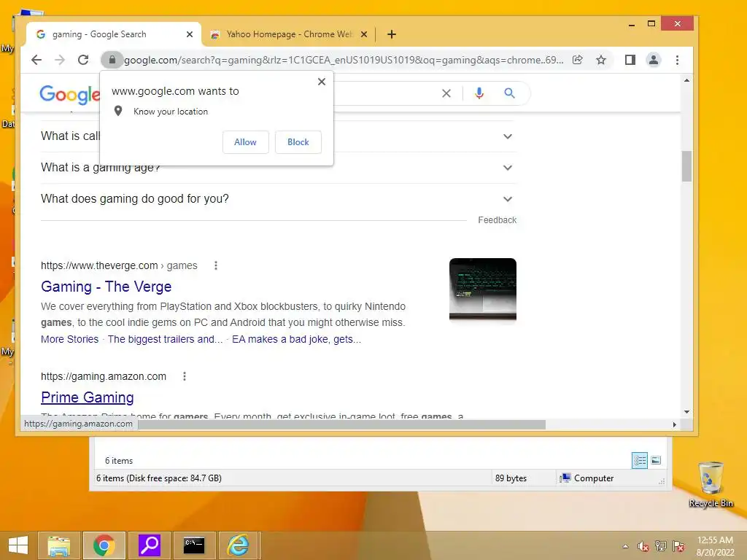Screen dimensions: 747x560
Task: Launch Internet Explorer from the taskbar
Action: point(238,545)
